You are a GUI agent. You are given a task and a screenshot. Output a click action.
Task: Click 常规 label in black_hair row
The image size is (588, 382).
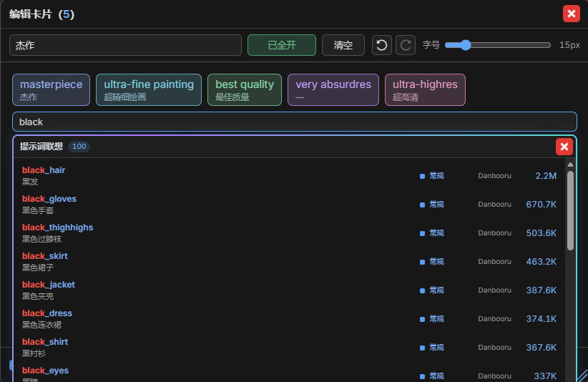pyautogui.click(x=436, y=176)
